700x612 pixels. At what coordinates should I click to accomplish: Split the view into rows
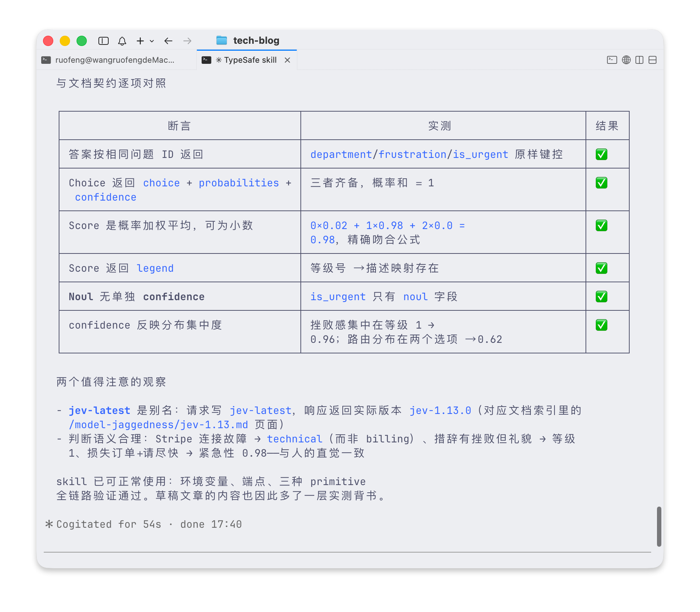pyautogui.click(x=653, y=60)
